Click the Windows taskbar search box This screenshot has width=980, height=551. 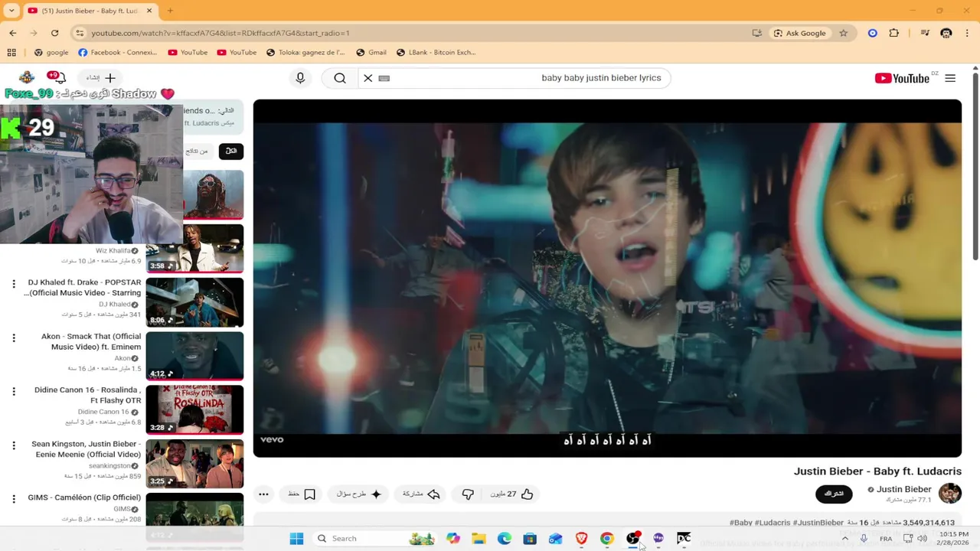tap(375, 539)
